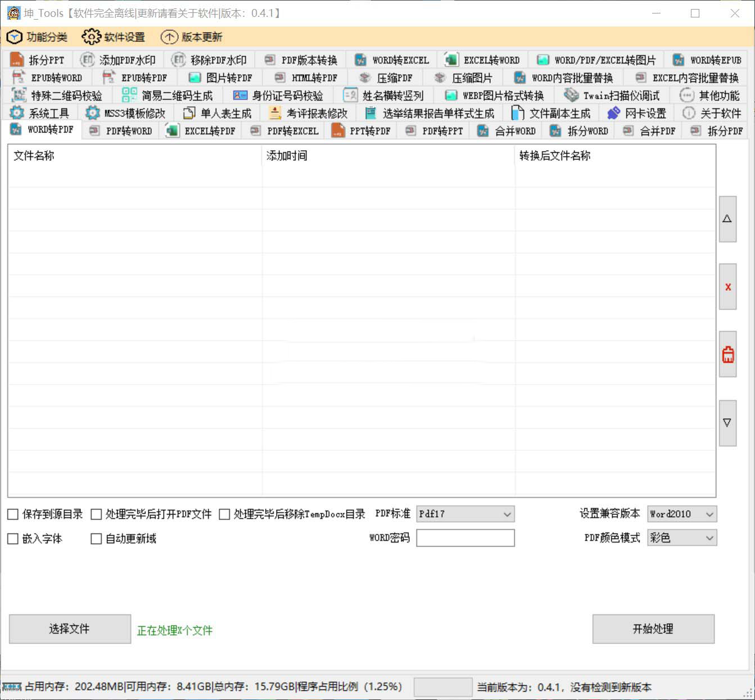Click the red trash clear list button
This screenshot has height=700, width=755.
click(x=727, y=354)
